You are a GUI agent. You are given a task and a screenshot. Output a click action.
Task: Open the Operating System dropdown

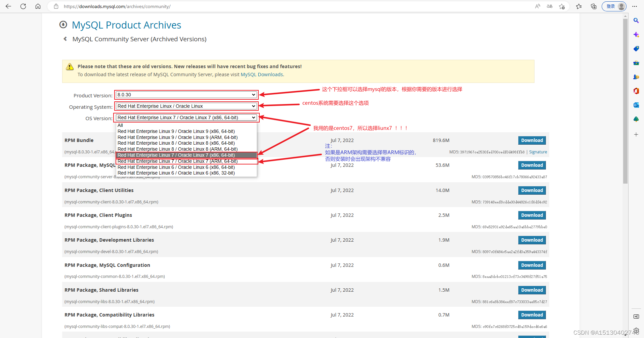[x=186, y=106]
